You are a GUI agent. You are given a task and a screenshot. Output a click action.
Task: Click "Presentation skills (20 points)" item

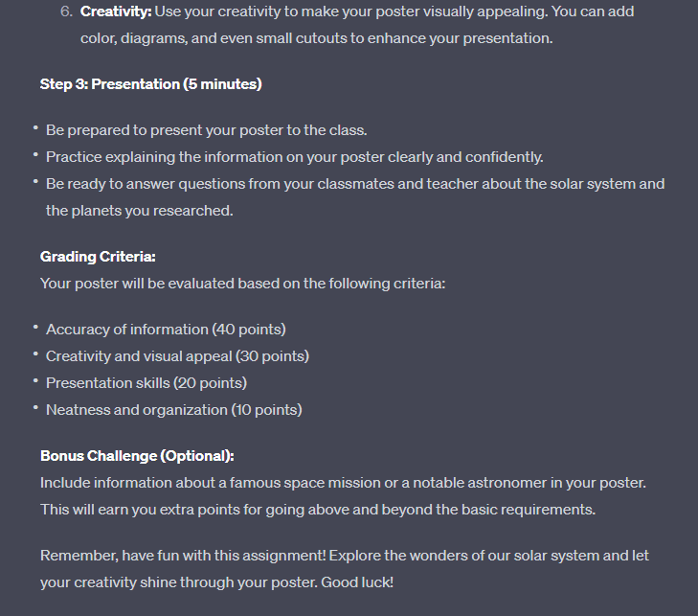tap(146, 383)
